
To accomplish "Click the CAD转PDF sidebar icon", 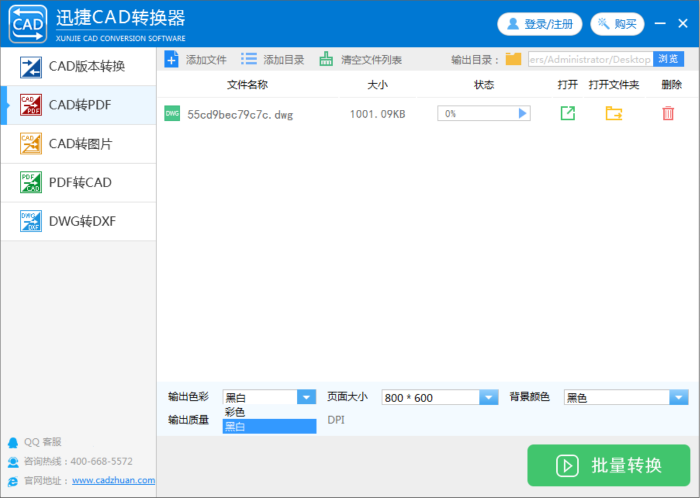I will point(31,105).
